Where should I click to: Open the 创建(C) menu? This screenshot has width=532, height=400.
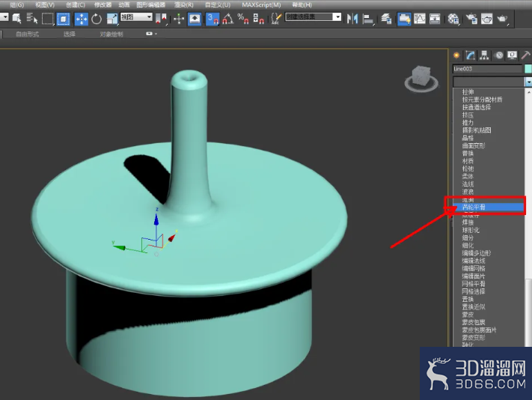[76, 4]
